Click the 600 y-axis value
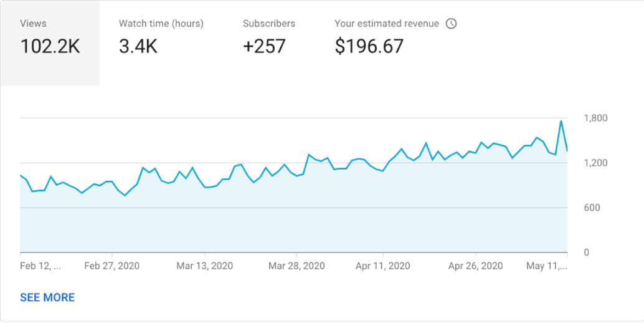Screen dimensions: 644x323 pos(592,208)
